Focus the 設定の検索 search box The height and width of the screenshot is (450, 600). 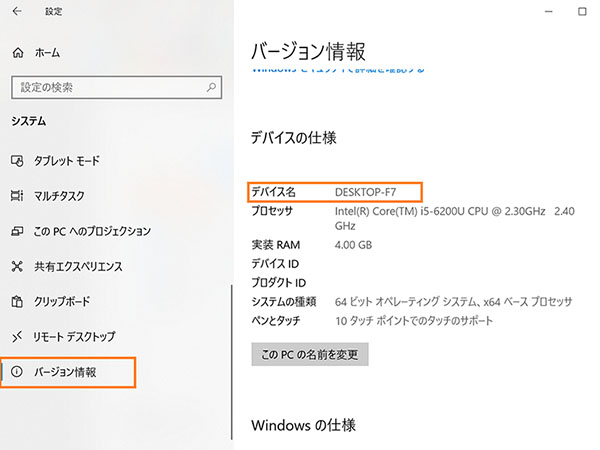pos(116,87)
